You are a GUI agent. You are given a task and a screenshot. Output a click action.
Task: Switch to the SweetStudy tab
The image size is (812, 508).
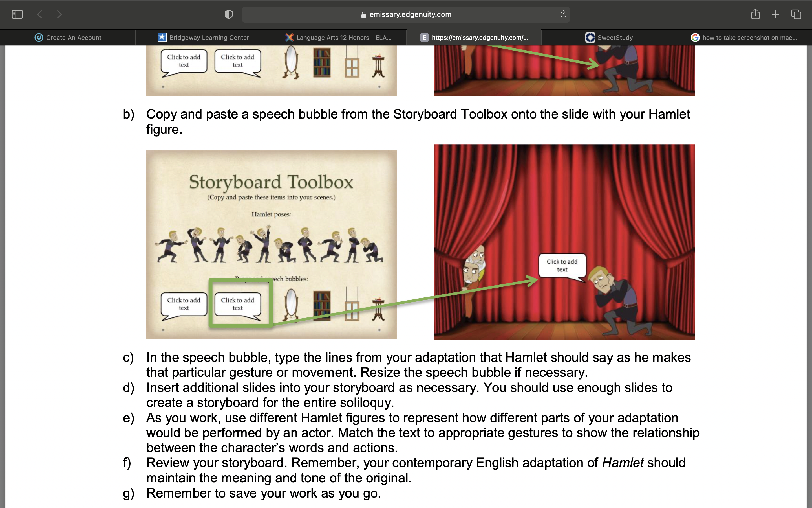pyautogui.click(x=609, y=37)
